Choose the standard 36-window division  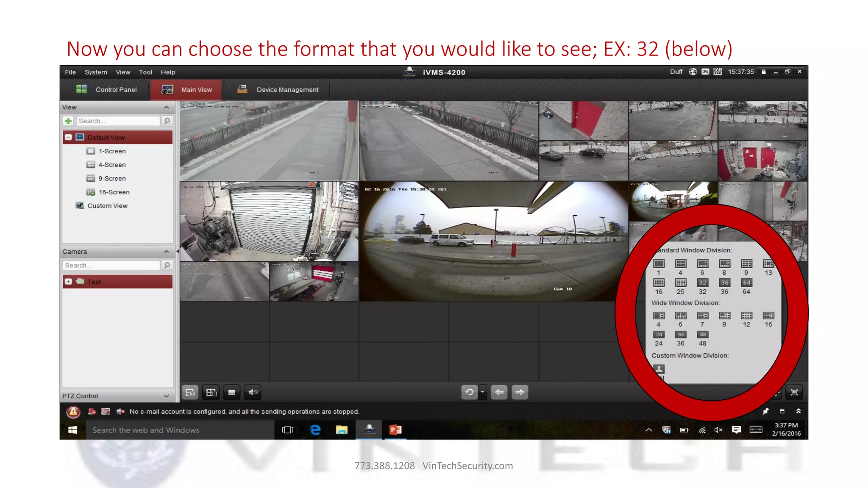point(725,283)
